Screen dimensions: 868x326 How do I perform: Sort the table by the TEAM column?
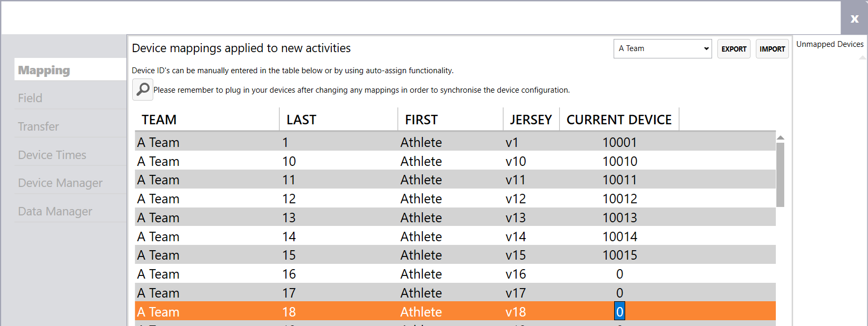coord(159,119)
